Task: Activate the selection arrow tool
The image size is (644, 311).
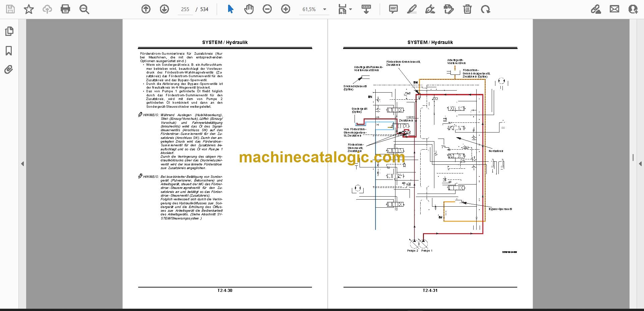Action: coord(230,9)
